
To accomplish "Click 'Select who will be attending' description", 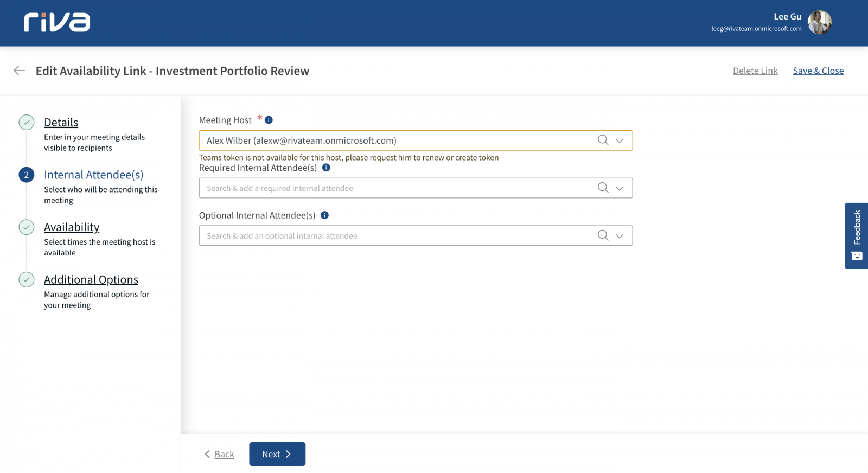I will click(101, 195).
